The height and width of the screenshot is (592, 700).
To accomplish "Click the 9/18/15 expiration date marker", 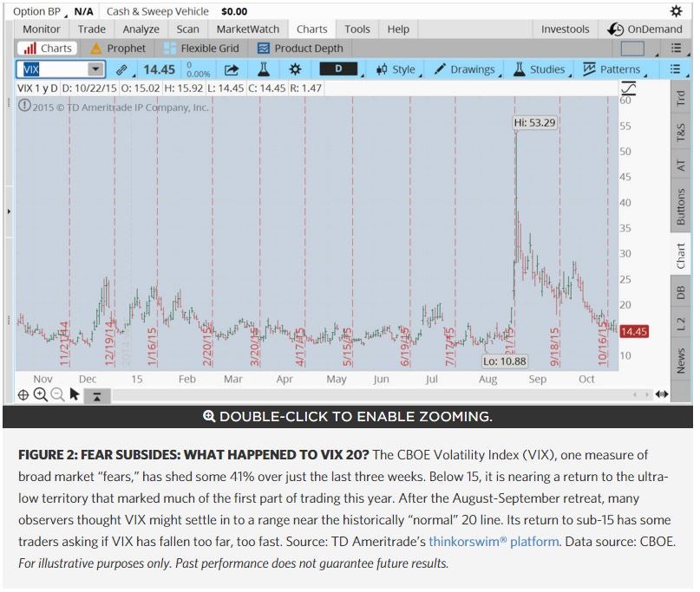I will [x=554, y=347].
